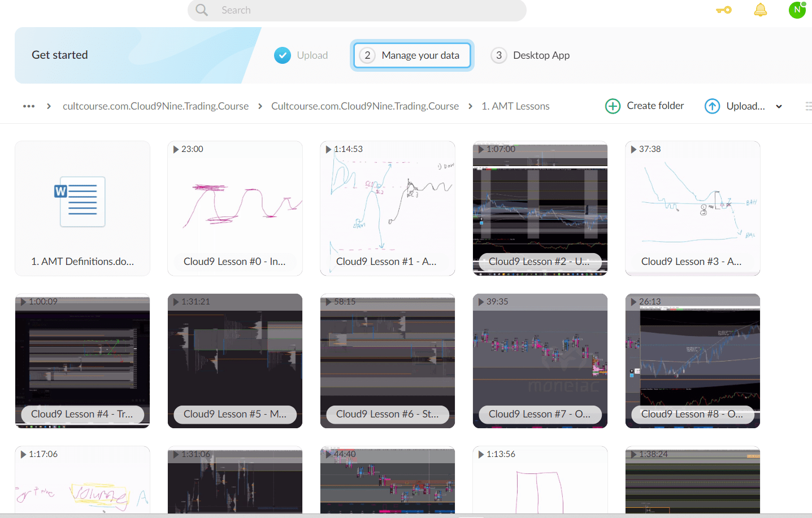
Task: Select the Desktop App step
Action: 531,55
